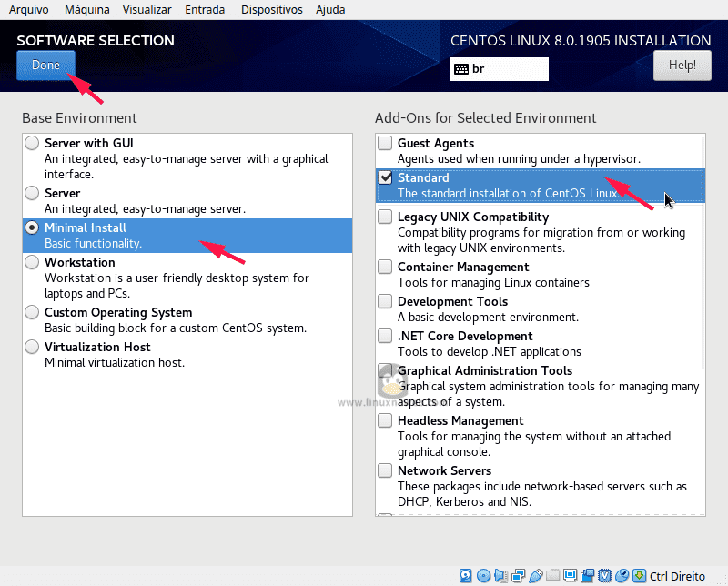Click the Done button
This screenshot has width=728, height=586.
45,65
